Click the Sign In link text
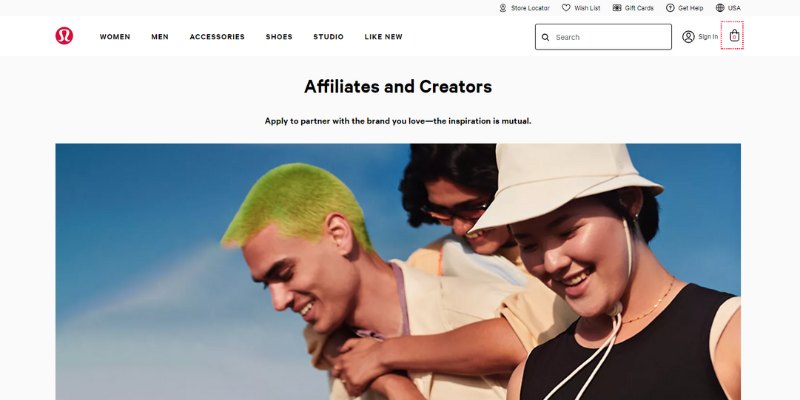The height and width of the screenshot is (400, 800). [708, 37]
